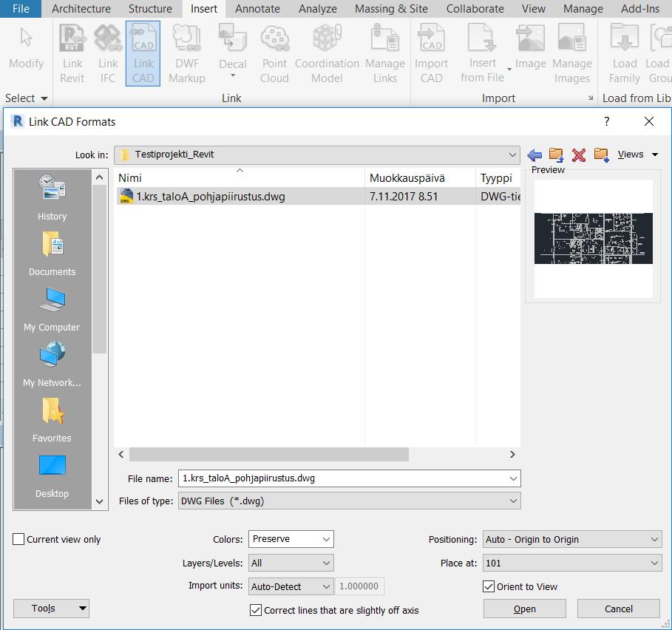This screenshot has height=630, width=672.
Task: Click the dialog help question mark
Action: tap(606, 122)
